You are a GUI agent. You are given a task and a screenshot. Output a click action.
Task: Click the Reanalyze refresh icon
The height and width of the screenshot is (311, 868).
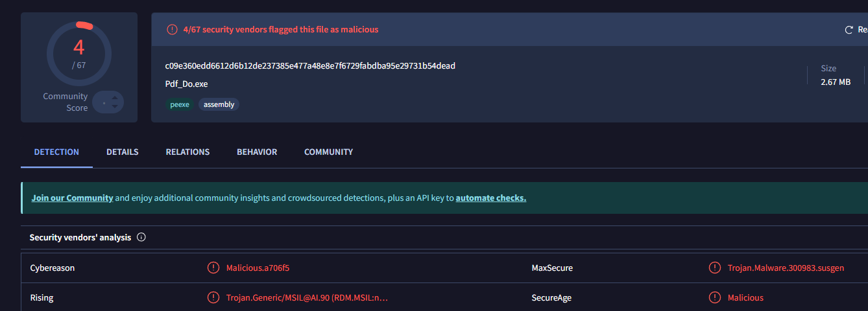[x=849, y=30]
